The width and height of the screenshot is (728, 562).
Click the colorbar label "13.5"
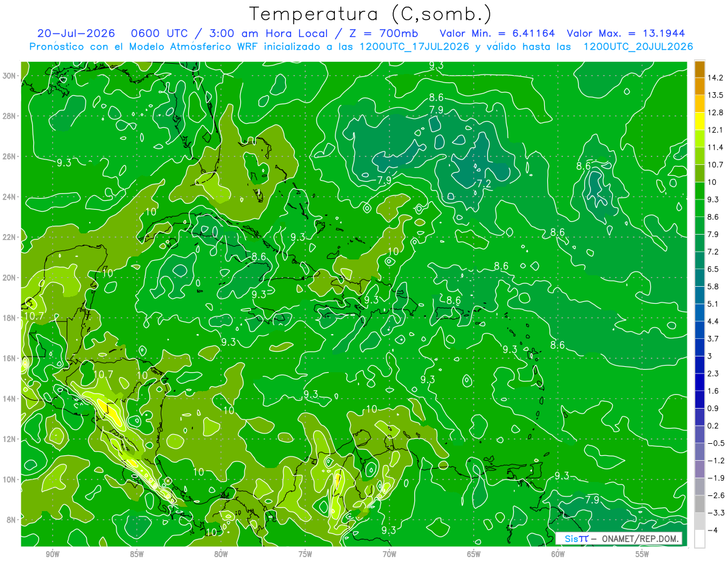click(715, 95)
